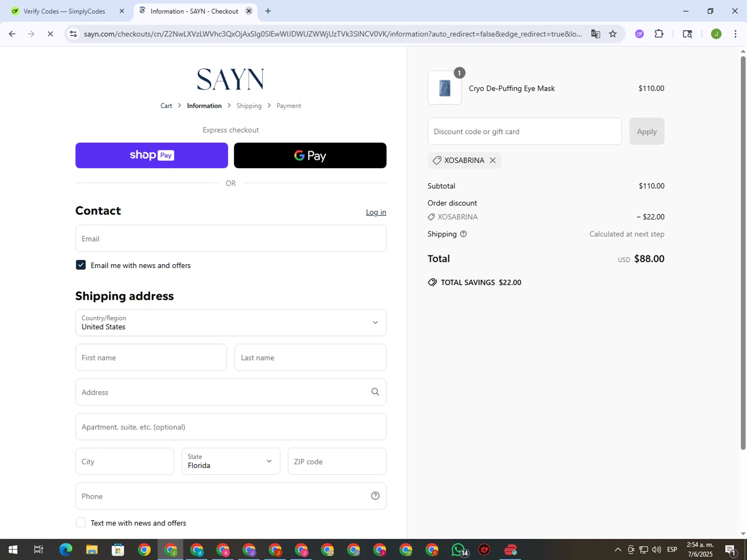Close the SAYN Checkout tab
The image size is (747, 560).
pyautogui.click(x=249, y=11)
